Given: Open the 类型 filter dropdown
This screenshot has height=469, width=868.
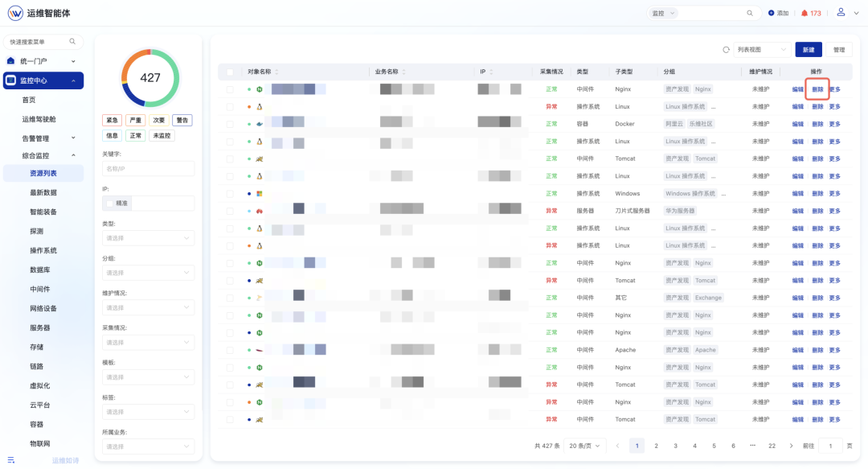Looking at the screenshot, I should coord(149,238).
